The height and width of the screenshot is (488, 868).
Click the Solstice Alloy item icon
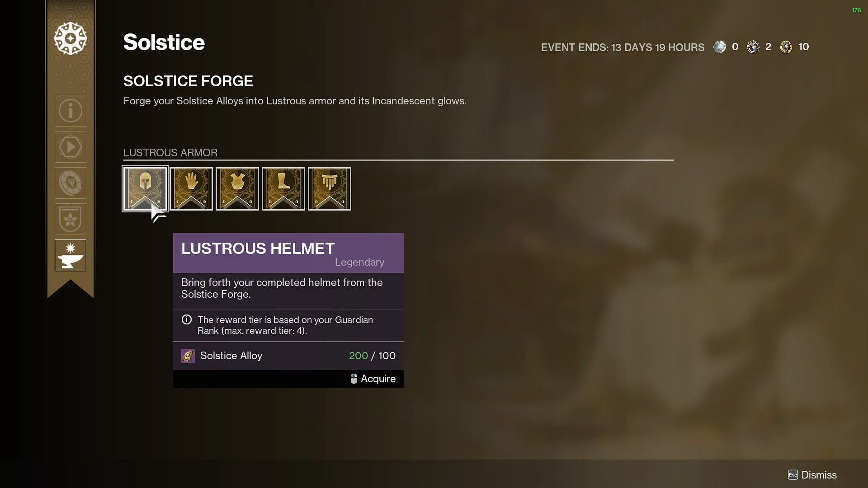(188, 356)
